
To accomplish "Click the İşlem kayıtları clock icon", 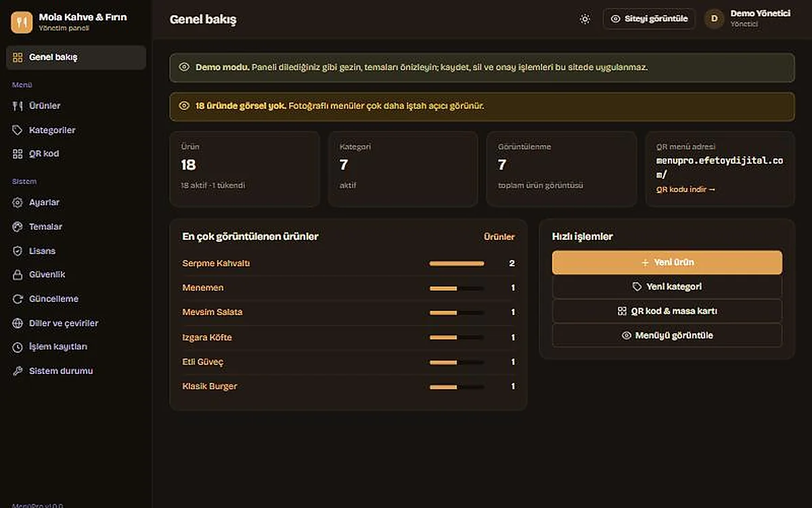I will [18, 347].
